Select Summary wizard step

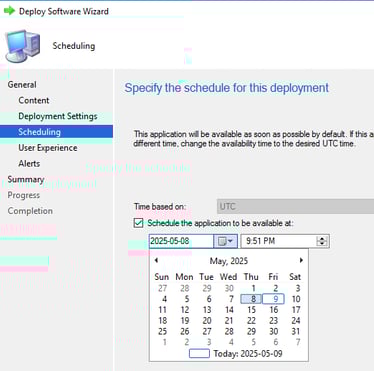(26, 179)
